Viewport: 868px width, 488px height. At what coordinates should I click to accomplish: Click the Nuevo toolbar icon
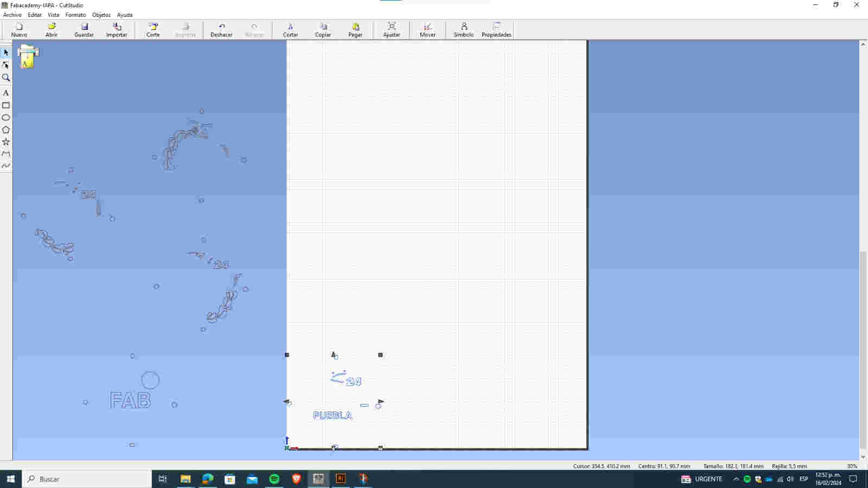pyautogui.click(x=19, y=30)
